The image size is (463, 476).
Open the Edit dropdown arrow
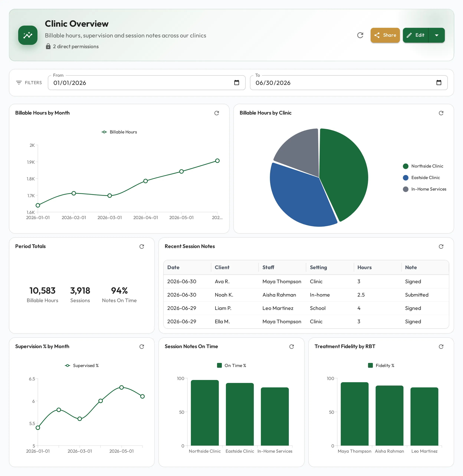pyautogui.click(x=436, y=35)
